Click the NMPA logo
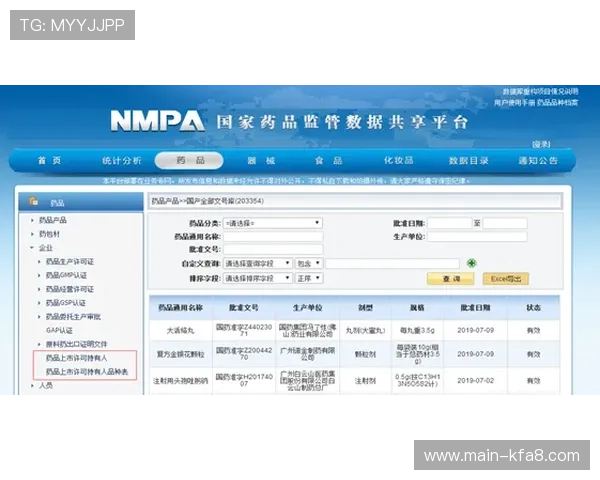 (157, 121)
